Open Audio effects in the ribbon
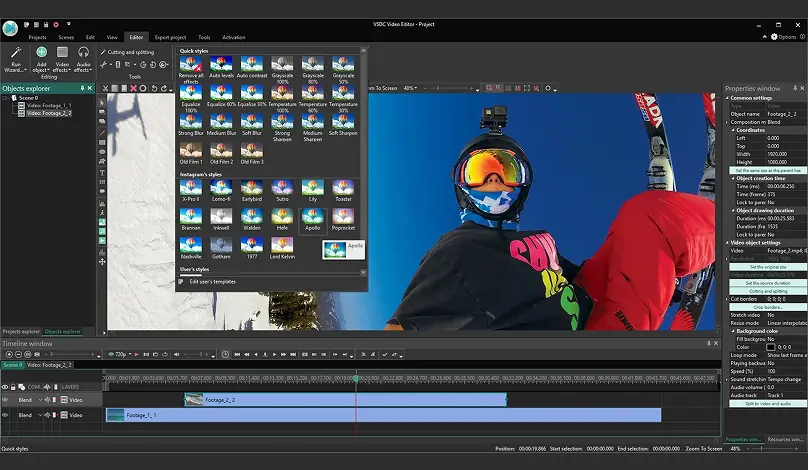 pyautogui.click(x=83, y=59)
